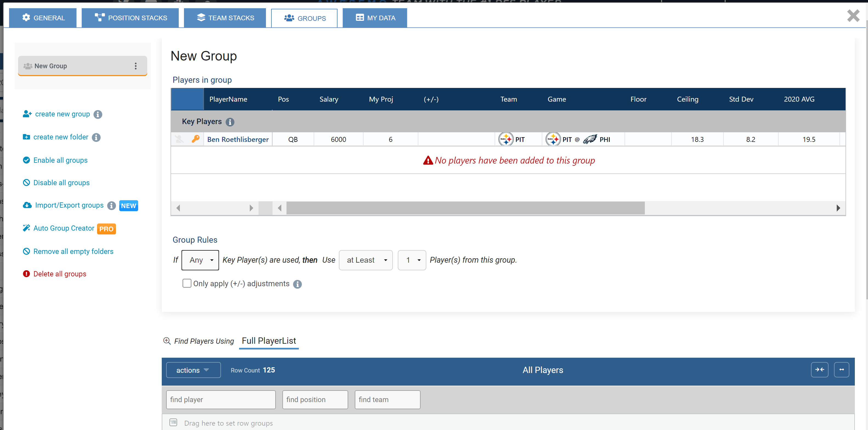Click right arrow of main table scrollbar
This screenshot has width=868, height=430.
coord(838,208)
